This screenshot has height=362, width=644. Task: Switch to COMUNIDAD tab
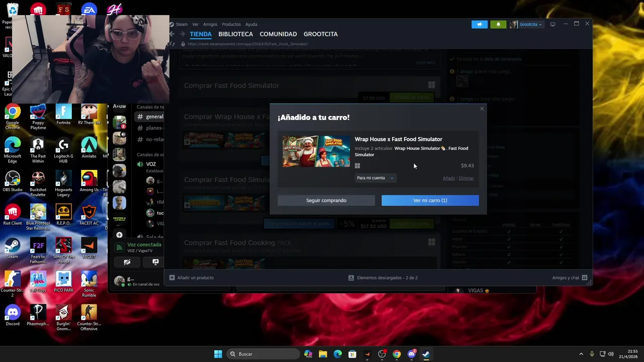[x=278, y=34]
